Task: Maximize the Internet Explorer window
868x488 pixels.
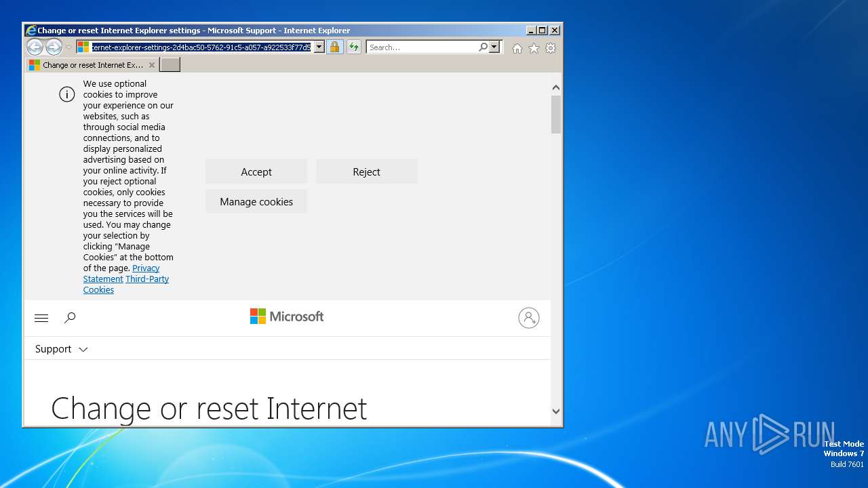Action: pos(542,30)
